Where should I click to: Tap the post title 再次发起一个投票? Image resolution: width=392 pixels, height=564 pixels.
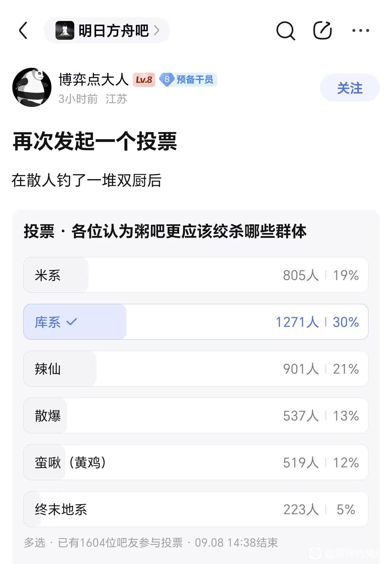coord(95,141)
